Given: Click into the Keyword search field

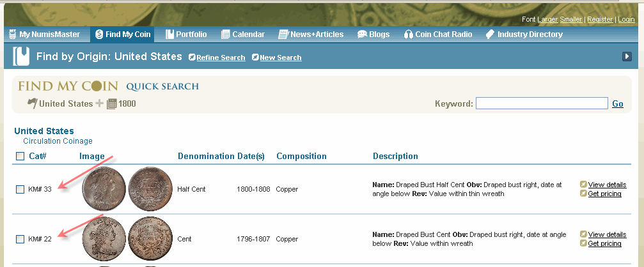Looking at the screenshot, I should point(542,103).
